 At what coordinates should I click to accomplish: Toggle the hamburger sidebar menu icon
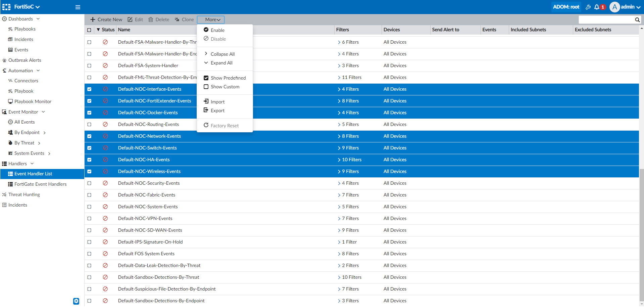pyautogui.click(x=78, y=7)
